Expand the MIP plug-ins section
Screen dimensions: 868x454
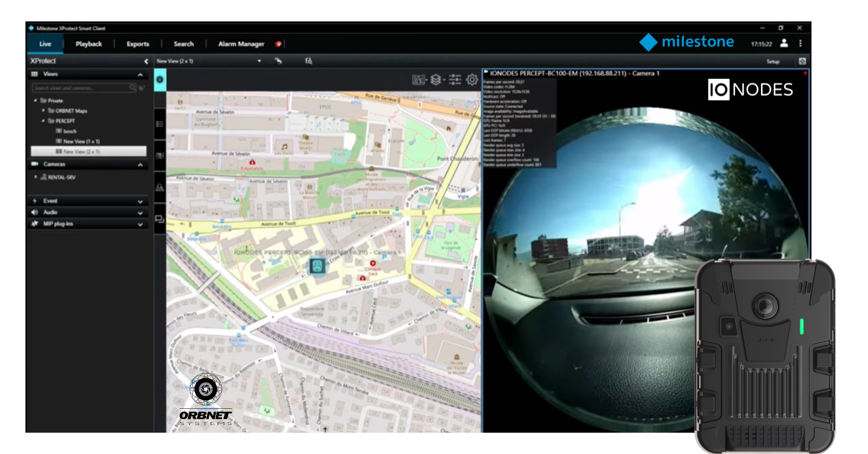[140, 224]
